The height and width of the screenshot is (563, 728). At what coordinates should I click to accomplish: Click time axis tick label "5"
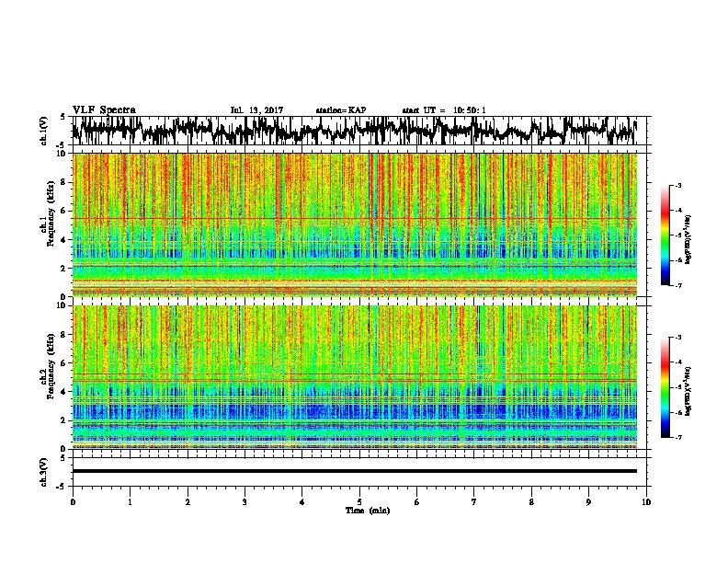point(359,502)
